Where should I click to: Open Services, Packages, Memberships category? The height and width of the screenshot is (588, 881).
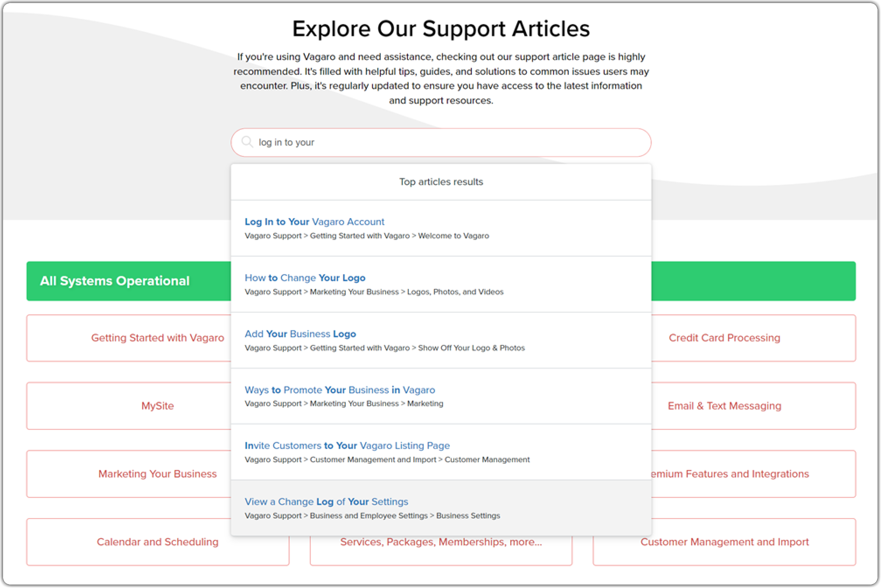(x=441, y=550)
